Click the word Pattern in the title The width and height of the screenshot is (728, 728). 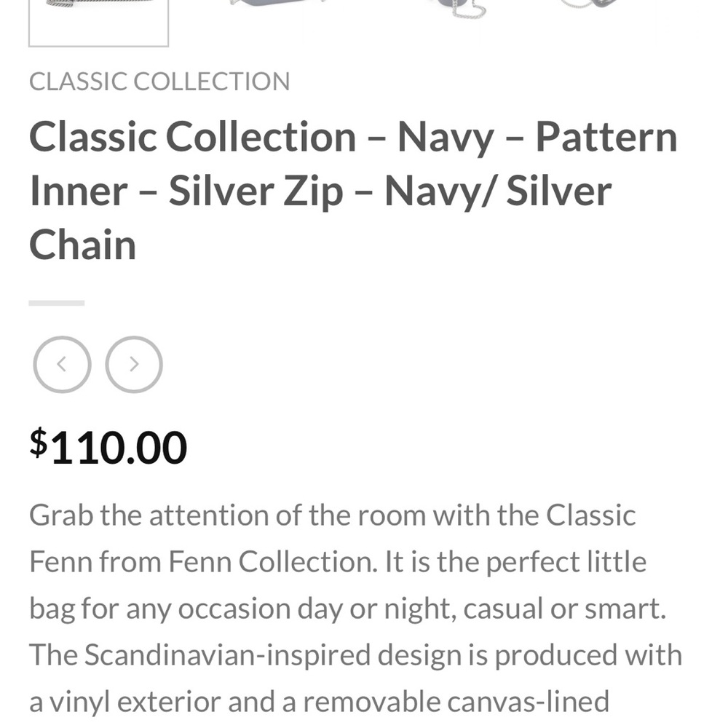pos(606,137)
